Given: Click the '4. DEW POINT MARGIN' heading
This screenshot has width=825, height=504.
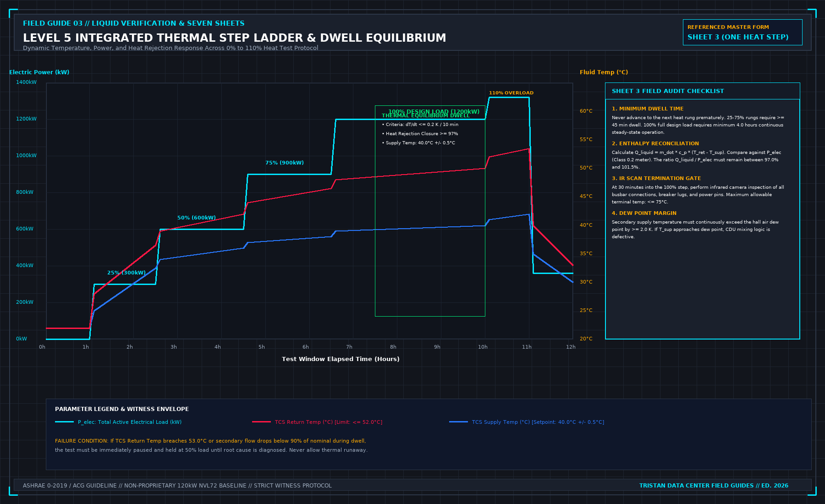Looking at the screenshot, I should [x=644, y=213].
